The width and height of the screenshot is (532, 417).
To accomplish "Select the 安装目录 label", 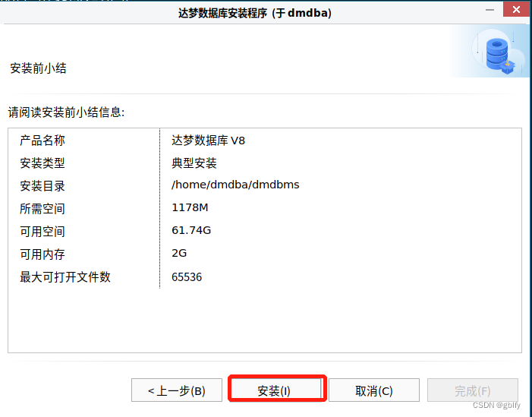I will click(x=42, y=186).
